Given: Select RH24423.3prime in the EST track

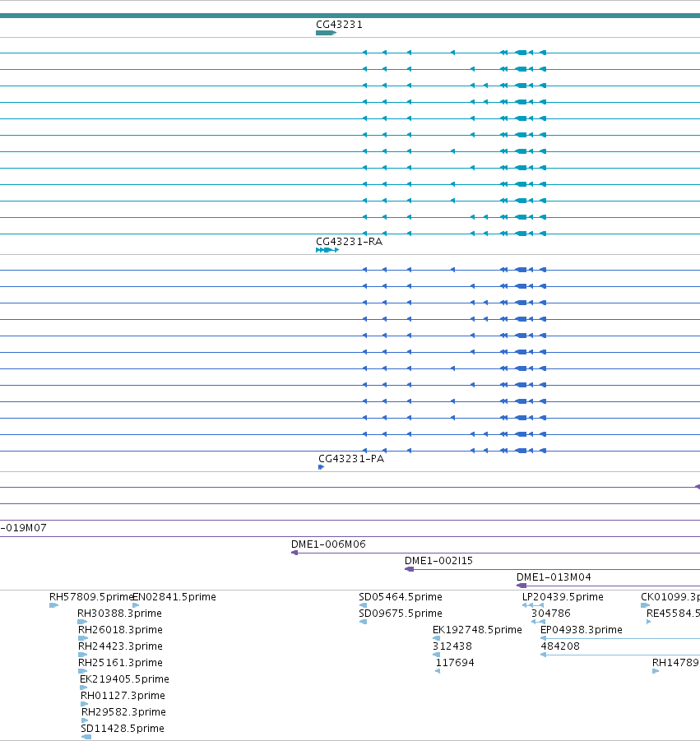Looking at the screenshot, I should [x=120, y=646].
